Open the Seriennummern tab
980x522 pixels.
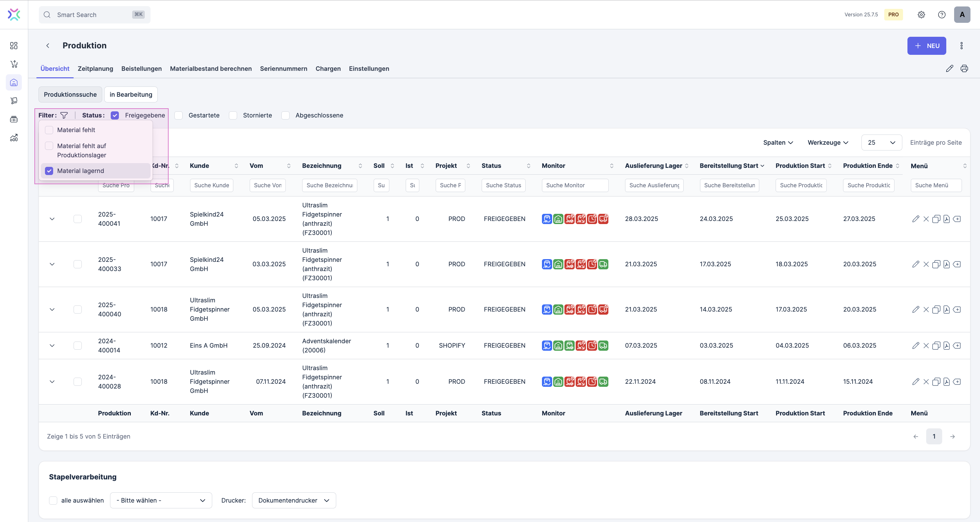pos(283,68)
